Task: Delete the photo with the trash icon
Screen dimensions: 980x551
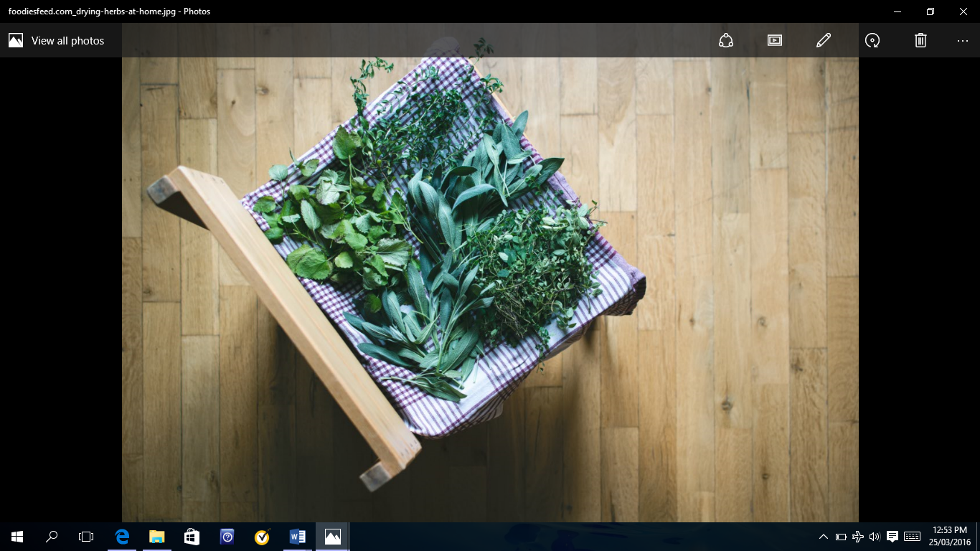Action: (x=921, y=40)
